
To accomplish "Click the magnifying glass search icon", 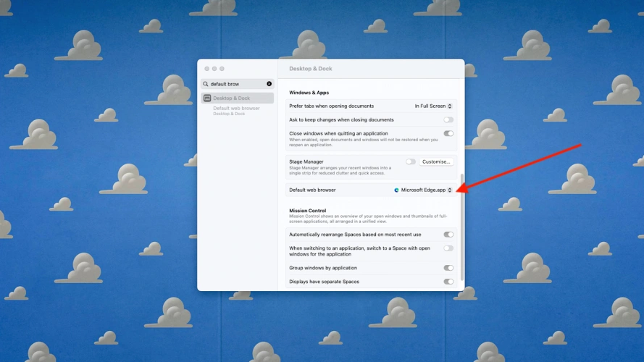I will pos(206,84).
